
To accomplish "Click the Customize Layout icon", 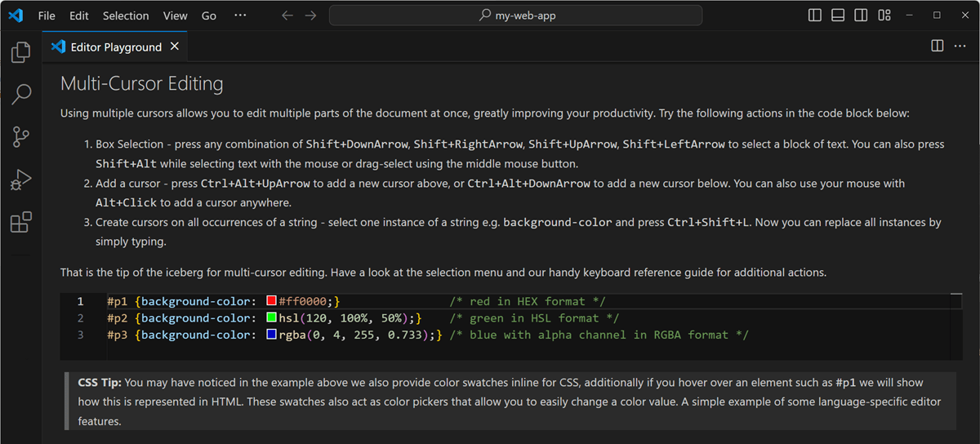I will pos(884,16).
